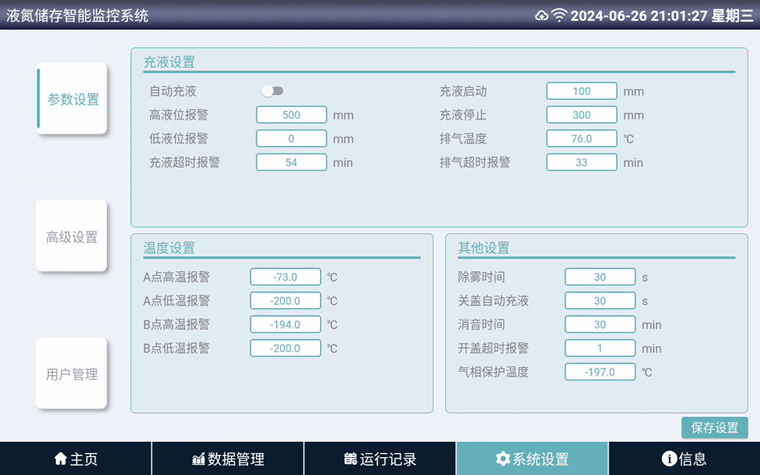The image size is (760, 475).
Task: Click the date and time display
Action: [x=662, y=16]
